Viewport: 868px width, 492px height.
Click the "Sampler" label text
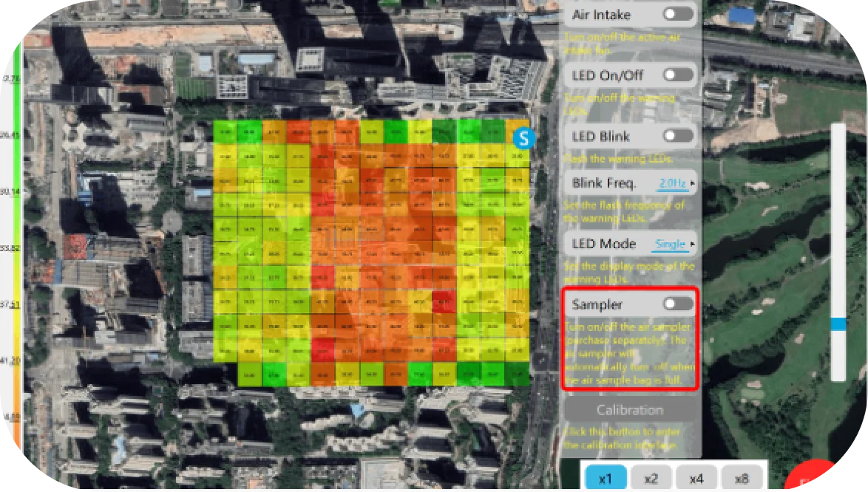coord(597,304)
